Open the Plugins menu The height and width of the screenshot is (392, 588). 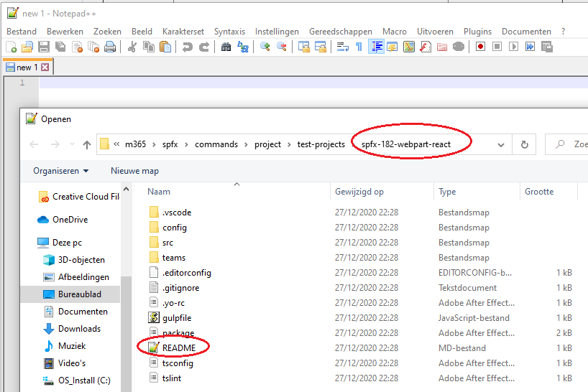[477, 32]
